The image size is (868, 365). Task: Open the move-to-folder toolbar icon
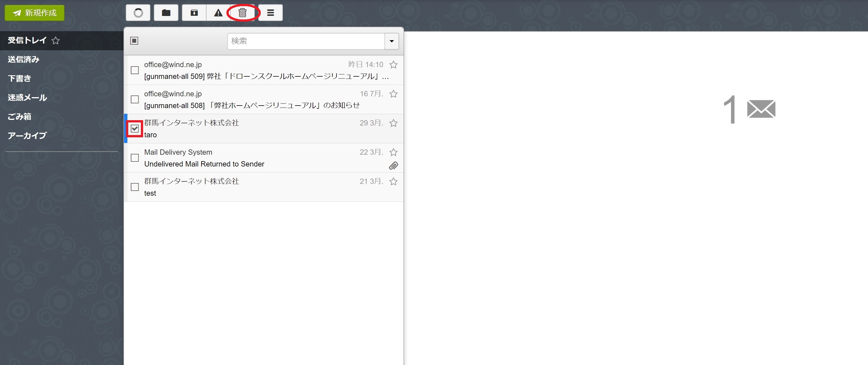[x=166, y=13]
